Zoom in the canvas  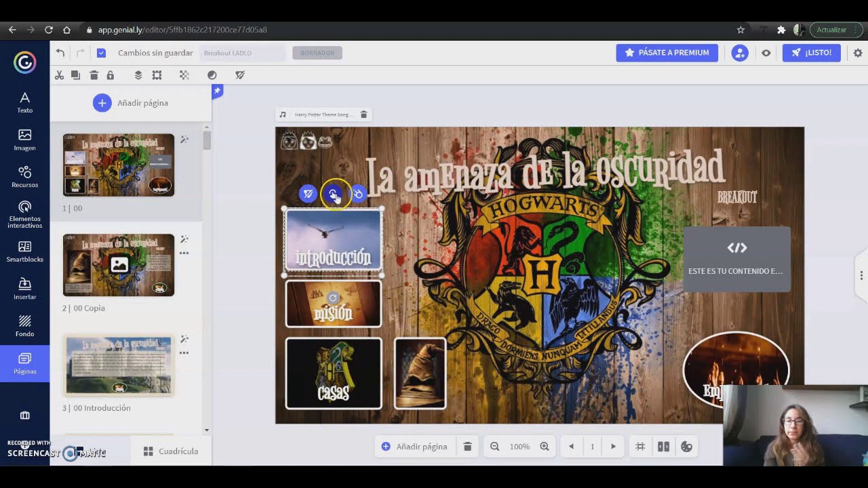pyautogui.click(x=545, y=447)
